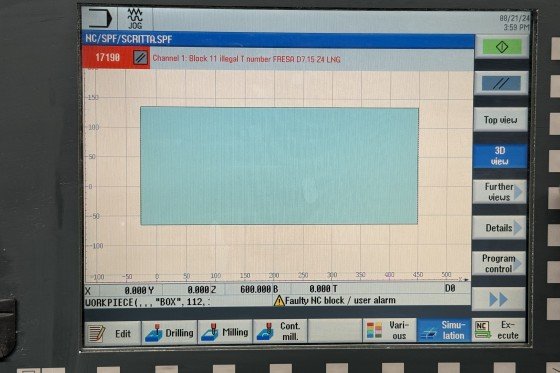
Task: Open the Various functions softkey
Action: click(389, 330)
